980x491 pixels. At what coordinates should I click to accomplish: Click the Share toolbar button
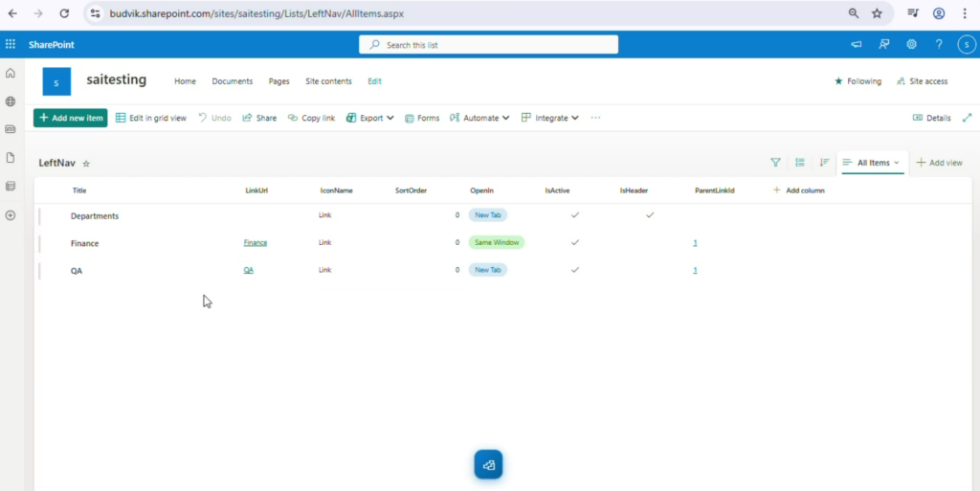coord(259,118)
